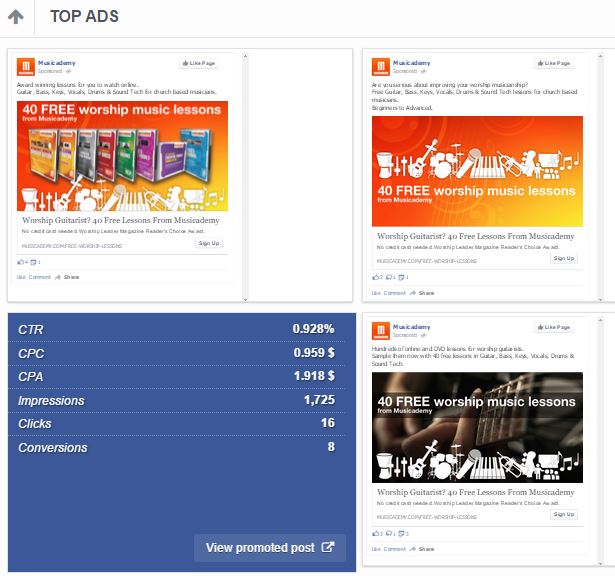Click Comment link under second ad
Image resolution: width=615 pixels, height=576 pixels.
[395, 293]
